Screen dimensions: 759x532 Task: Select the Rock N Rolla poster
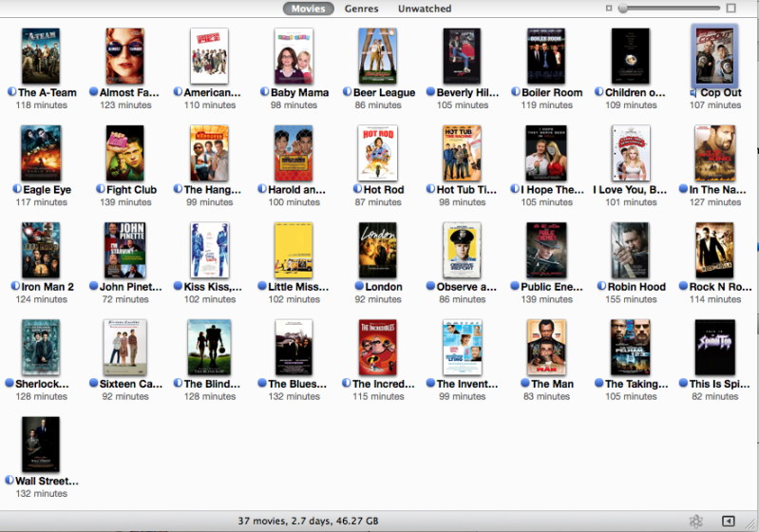tap(715, 250)
